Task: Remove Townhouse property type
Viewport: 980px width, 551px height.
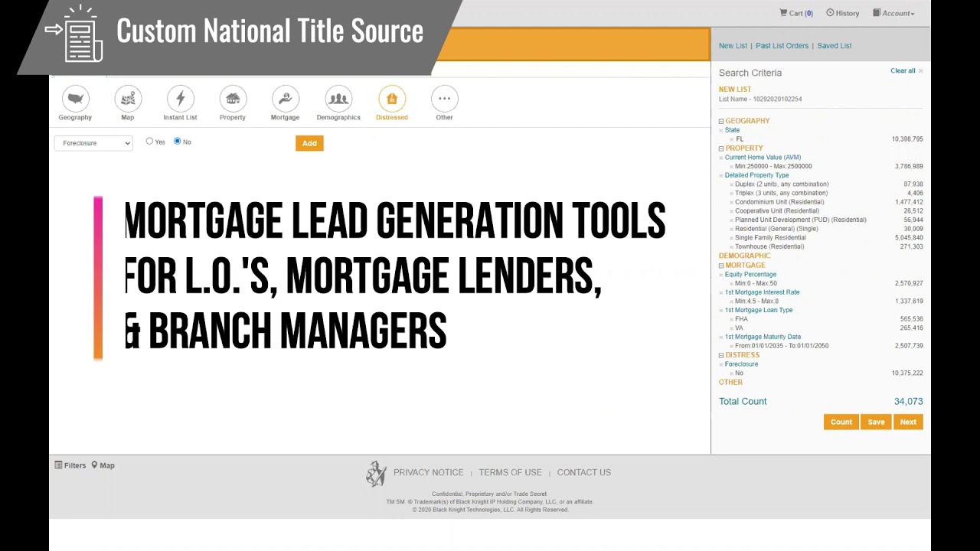Action: coord(731,247)
